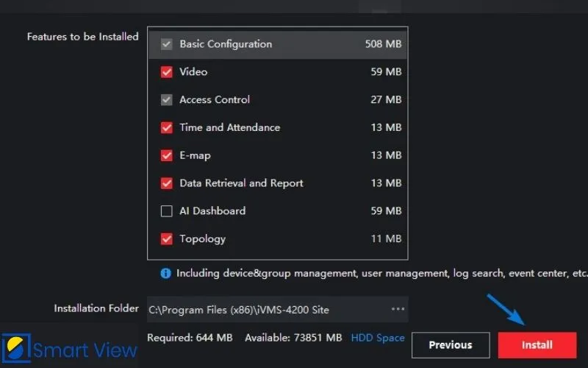Click the Topology feature label
The image size is (588, 368).
[x=202, y=239]
